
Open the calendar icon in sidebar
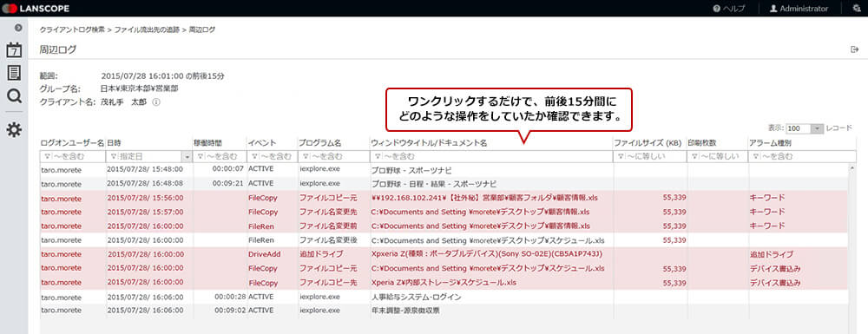14,50
